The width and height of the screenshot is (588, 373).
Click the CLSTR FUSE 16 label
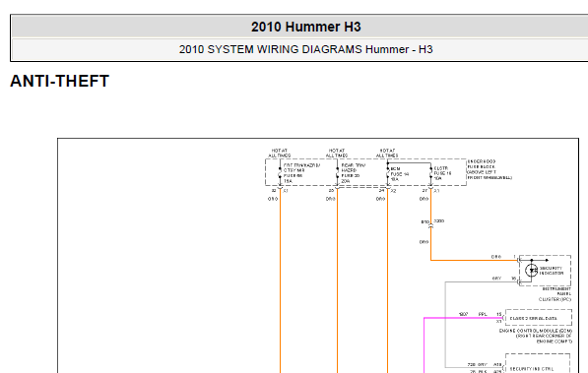(x=442, y=173)
